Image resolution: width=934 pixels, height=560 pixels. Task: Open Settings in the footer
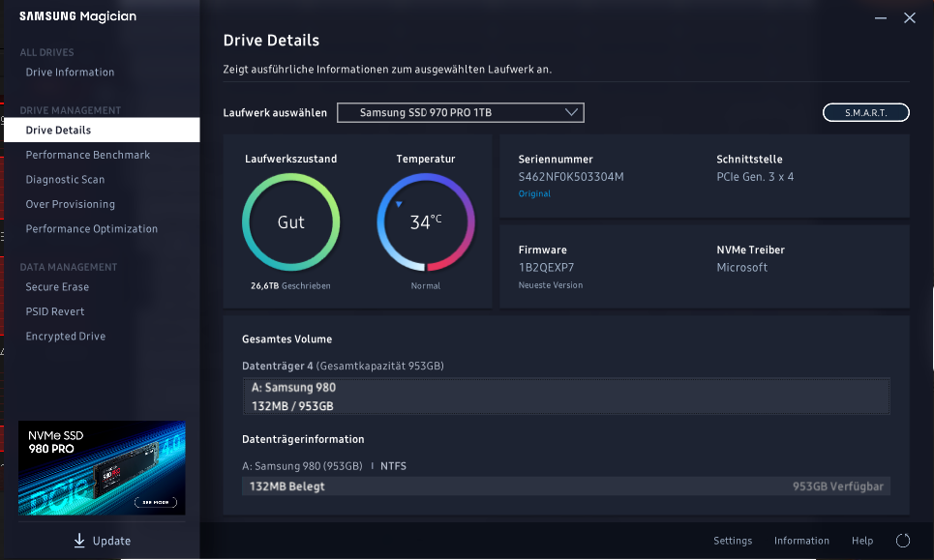click(x=733, y=541)
